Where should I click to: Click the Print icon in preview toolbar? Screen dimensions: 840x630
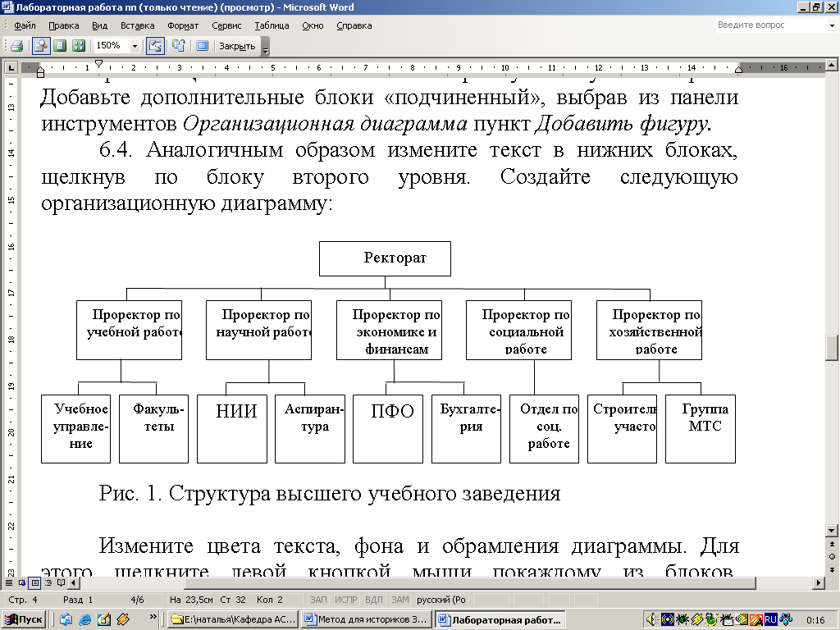point(16,46)
